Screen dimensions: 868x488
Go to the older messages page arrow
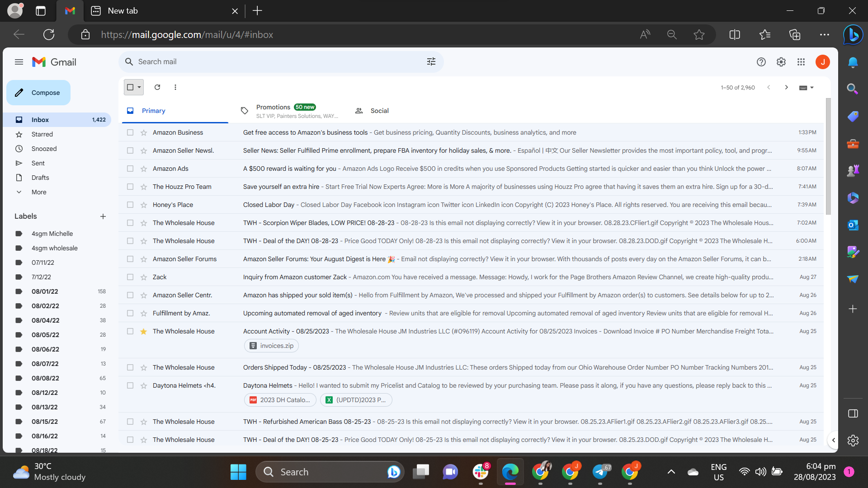[787, 87]
